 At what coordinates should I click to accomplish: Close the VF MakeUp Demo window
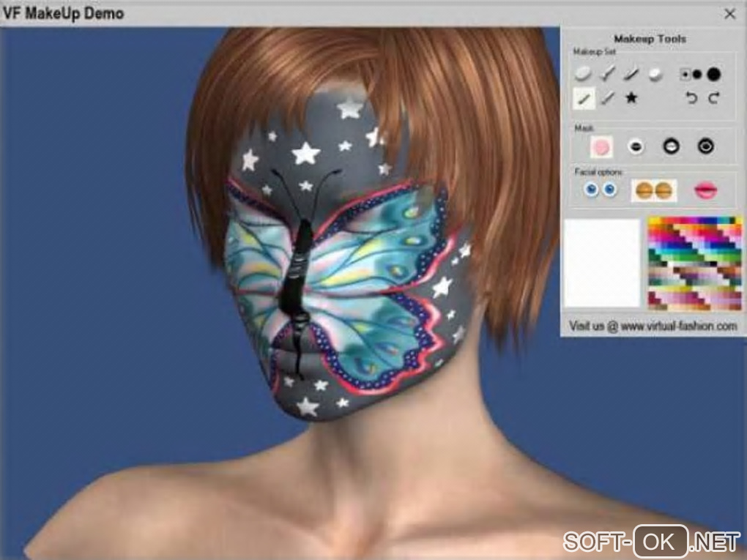(x=730, y=14)
